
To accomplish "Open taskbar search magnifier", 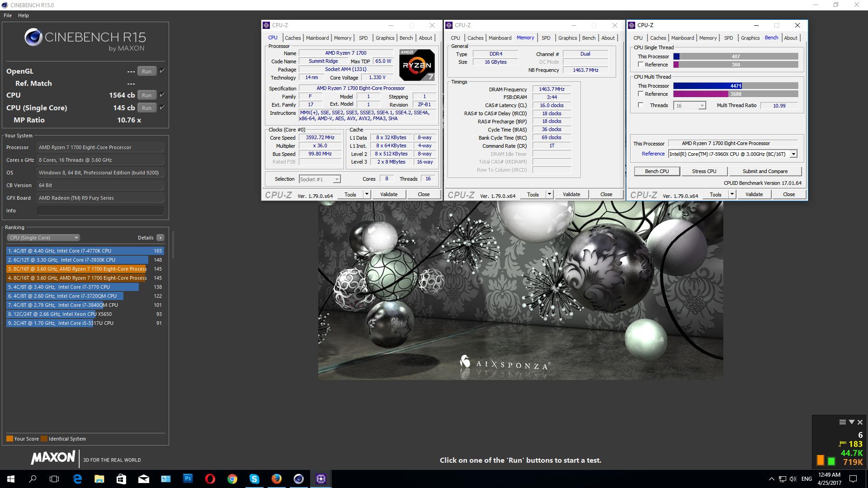I will pos(33,479).
